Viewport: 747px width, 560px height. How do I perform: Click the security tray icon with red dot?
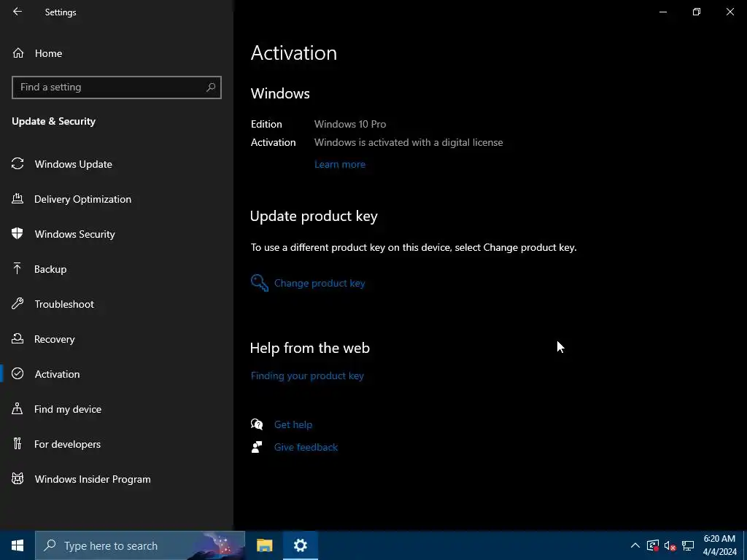click(653, 545)
